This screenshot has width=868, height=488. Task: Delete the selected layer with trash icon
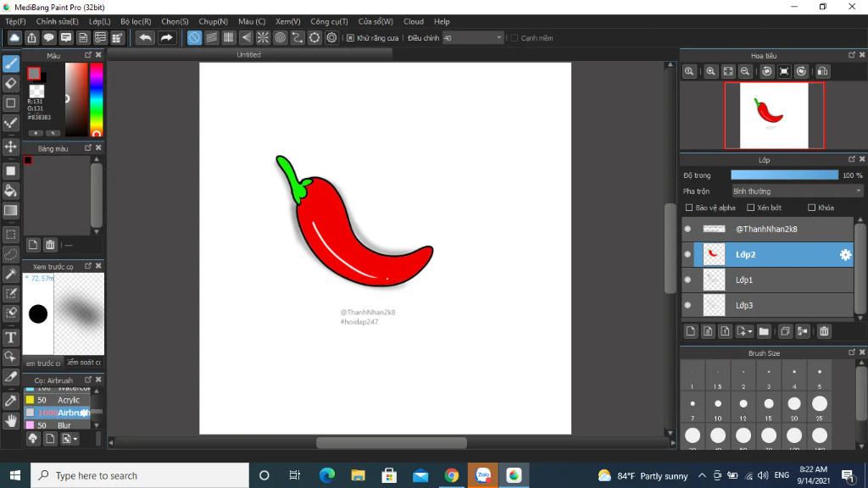(x=824, y=331)
